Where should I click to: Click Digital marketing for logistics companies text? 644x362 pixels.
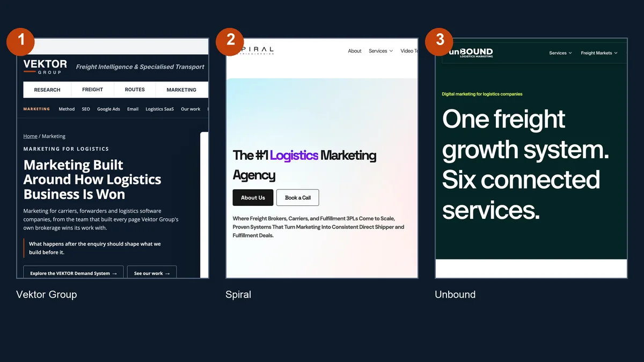pyautogui.click(x=482, y=94)
